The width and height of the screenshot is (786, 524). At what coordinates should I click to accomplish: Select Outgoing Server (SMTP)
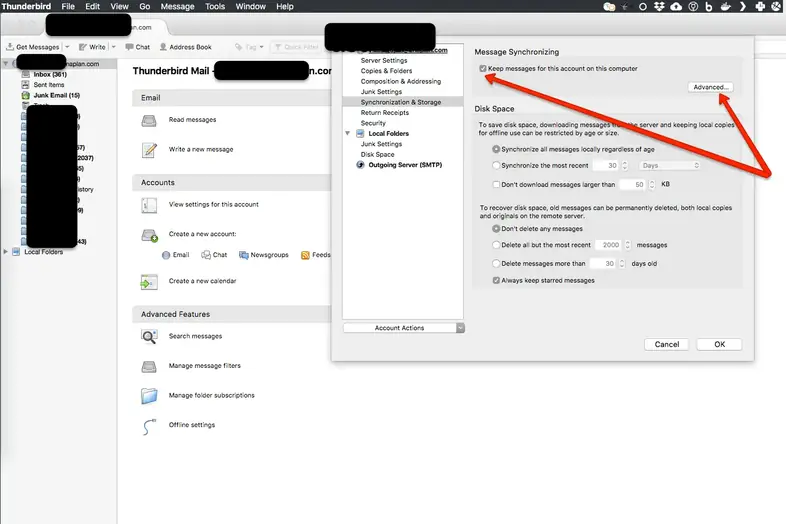(x=405, y=165)
